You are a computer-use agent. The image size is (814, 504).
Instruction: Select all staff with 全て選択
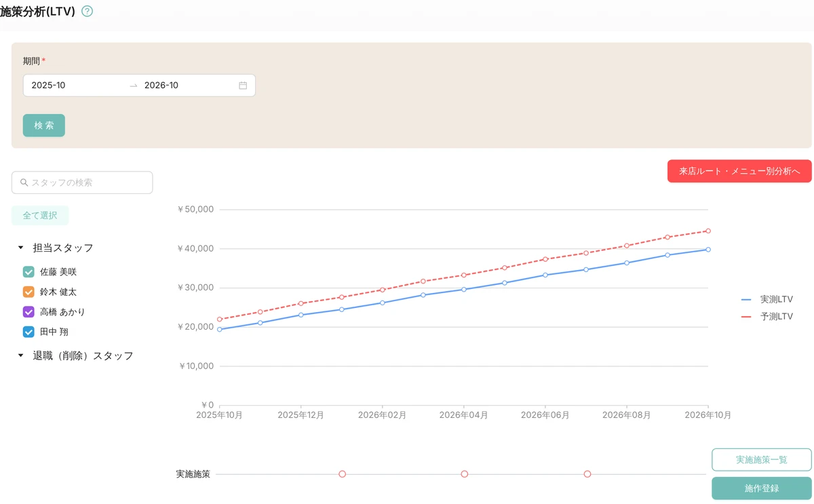[x=40, y=215]
